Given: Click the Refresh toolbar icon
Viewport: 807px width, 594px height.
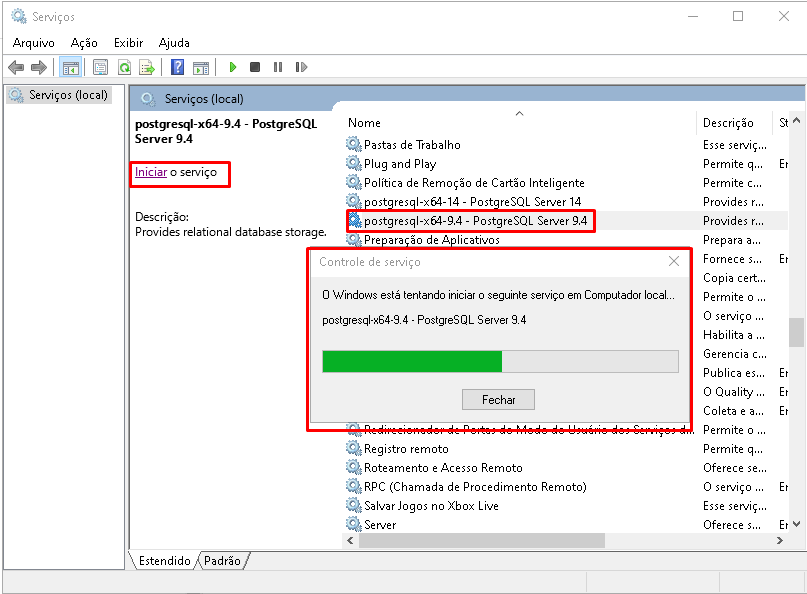Looking at the screenshot, I should (x=124, y=67).
